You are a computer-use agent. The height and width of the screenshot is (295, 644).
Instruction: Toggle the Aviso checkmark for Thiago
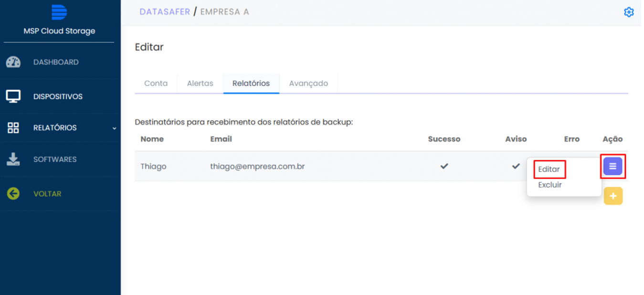click(516, 166)
